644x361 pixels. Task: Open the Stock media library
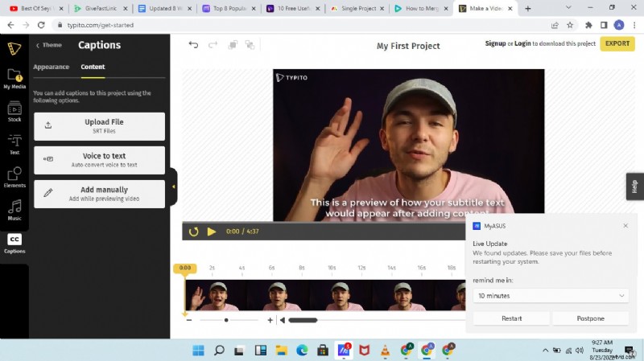coord(14,112)
